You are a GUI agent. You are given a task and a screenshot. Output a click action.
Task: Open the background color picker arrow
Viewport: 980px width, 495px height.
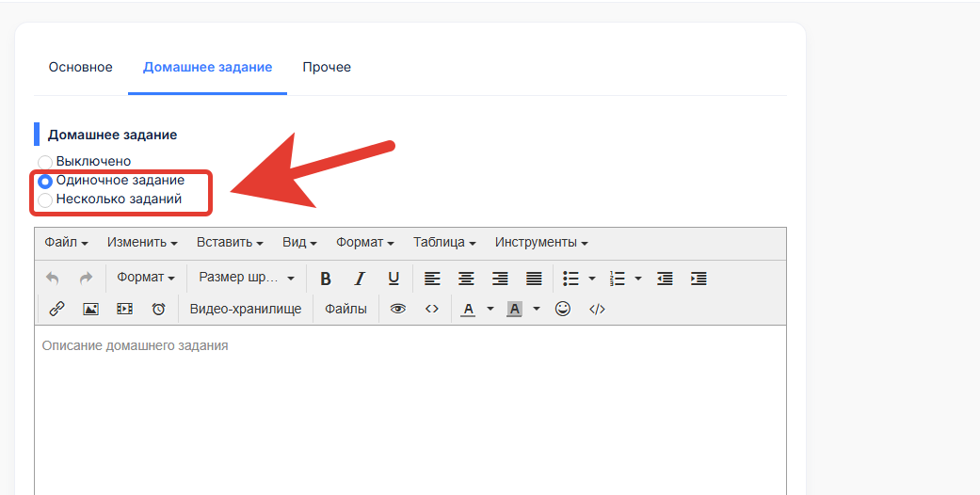click(x=537, y=309)
